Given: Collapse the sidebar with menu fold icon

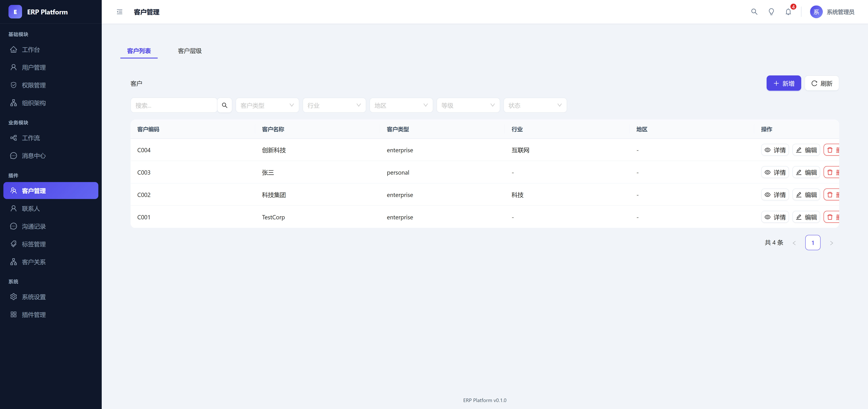Looking at the screenshot, I should (120, 12).
